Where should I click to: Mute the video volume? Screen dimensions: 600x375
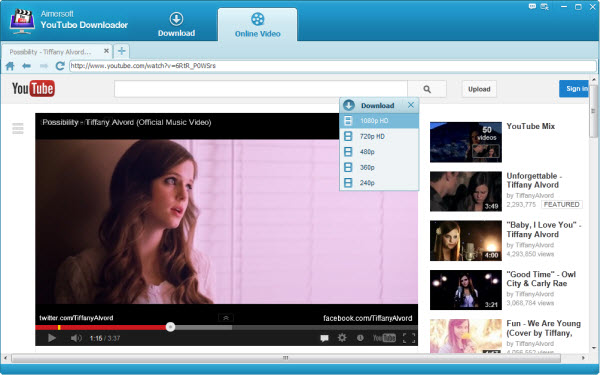tap(76, 338)
